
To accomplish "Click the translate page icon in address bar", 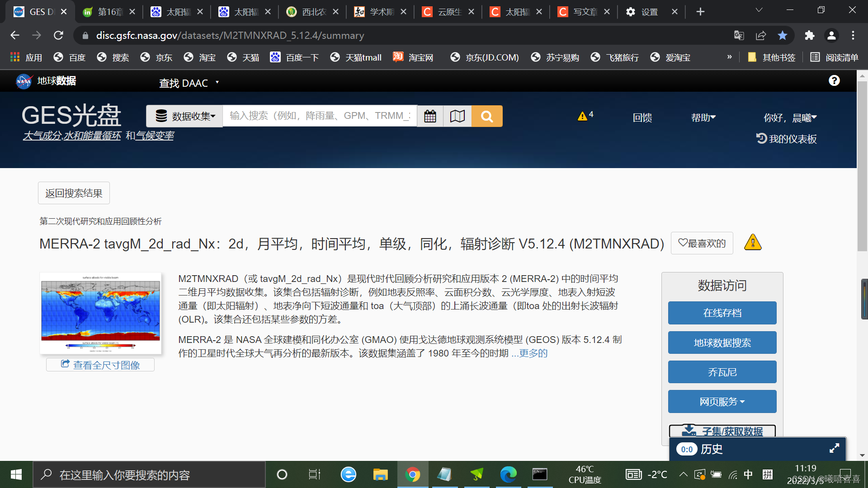I will pos(739,35).
